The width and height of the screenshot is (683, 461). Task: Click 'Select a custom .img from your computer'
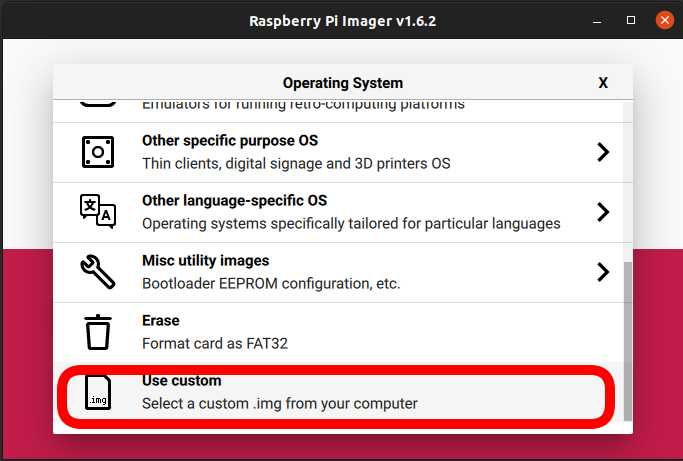click(280, 403)
